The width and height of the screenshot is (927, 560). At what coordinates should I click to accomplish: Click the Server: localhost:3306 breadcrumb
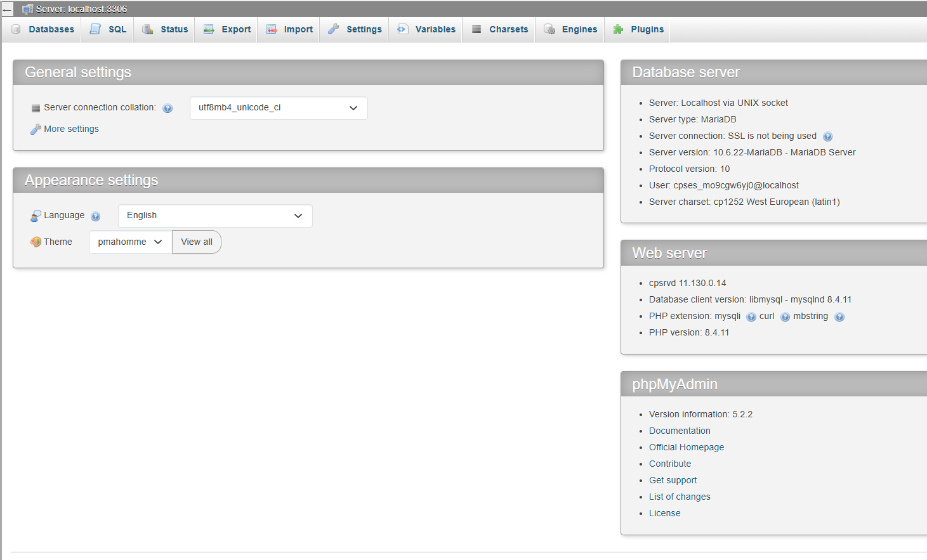tap(81, 9)
